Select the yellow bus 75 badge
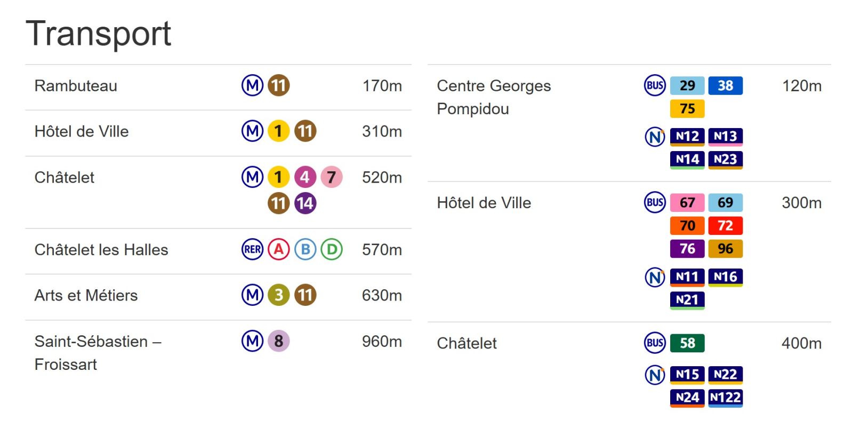Viewport: 868px width, 427px height. pos(687,109)
